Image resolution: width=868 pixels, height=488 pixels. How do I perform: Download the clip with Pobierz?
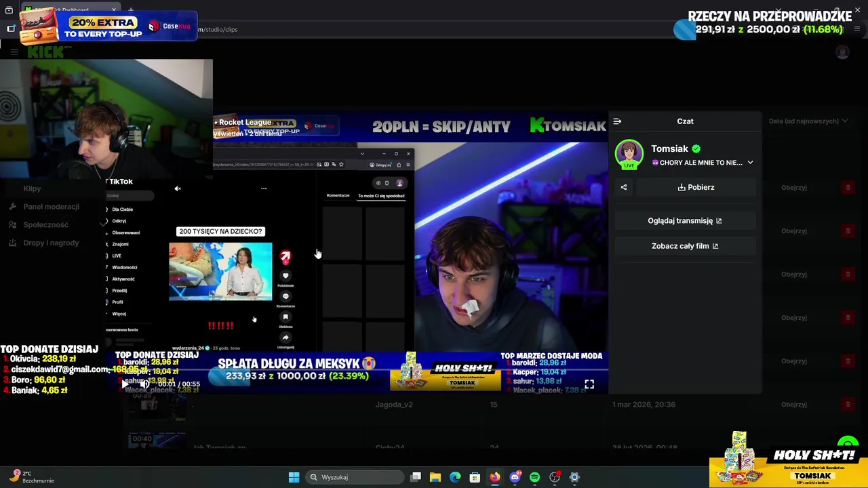click(x=696, y=187)
